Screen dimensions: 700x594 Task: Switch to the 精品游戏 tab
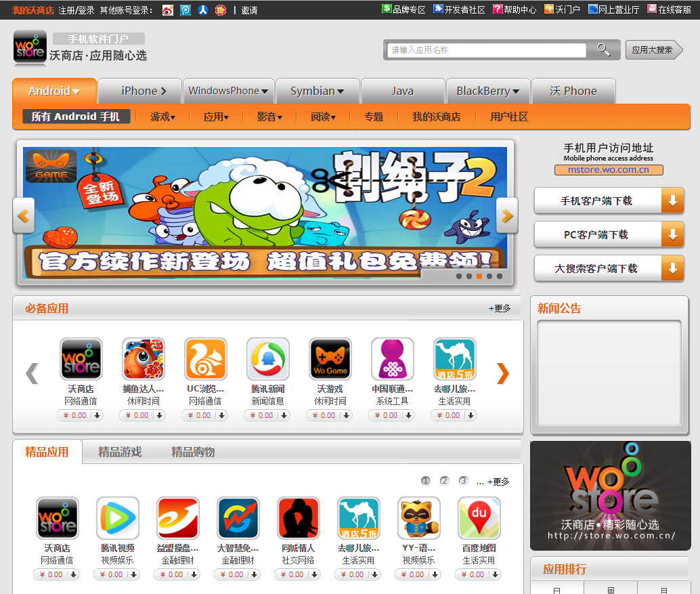point(120,452)
